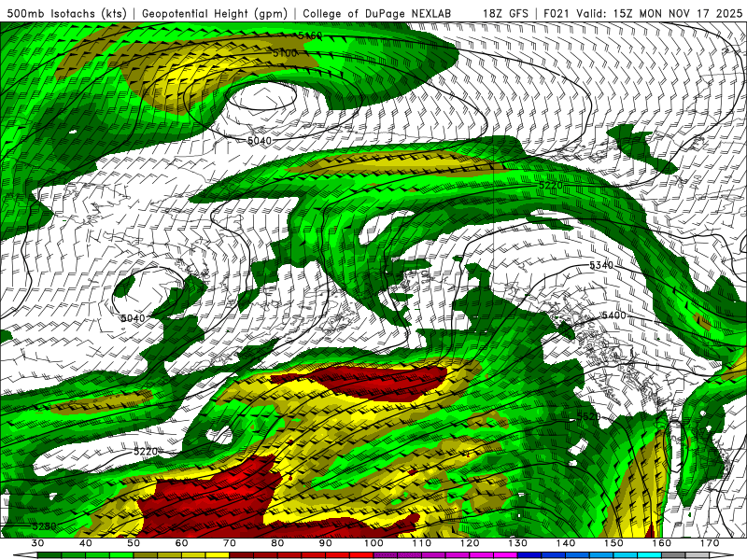Click the 70 knot value on the color scale
This screenshot has width=747, height=560.
coord(230,543)
